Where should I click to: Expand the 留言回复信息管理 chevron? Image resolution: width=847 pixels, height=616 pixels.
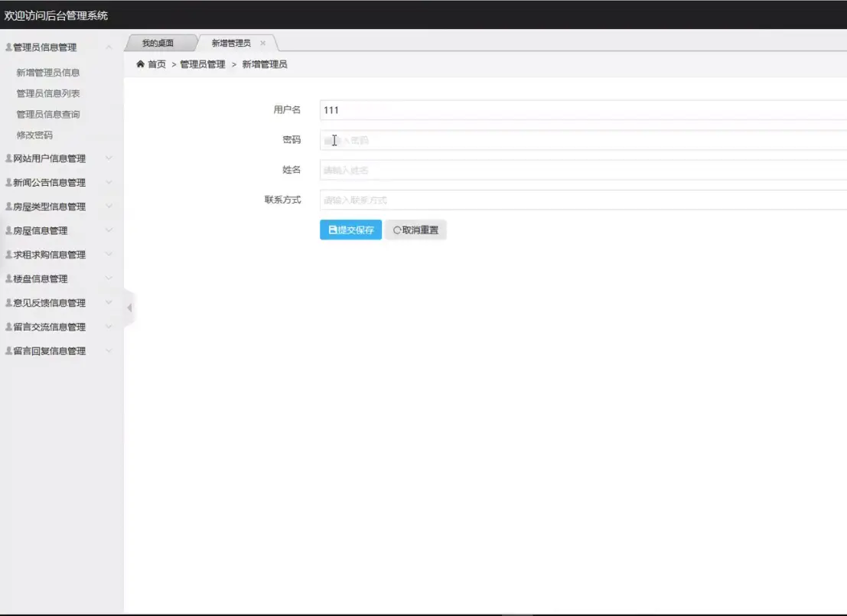tap(109, 350)
